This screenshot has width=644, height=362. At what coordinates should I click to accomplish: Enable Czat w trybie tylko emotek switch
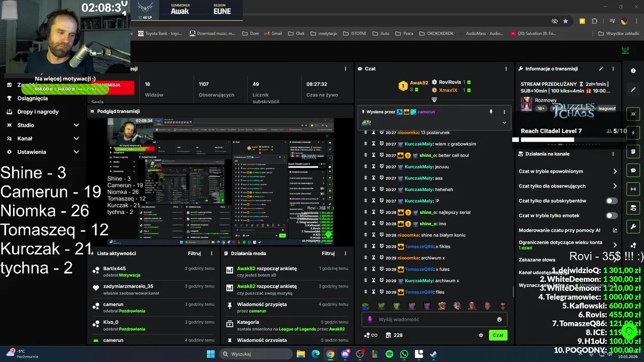pyautogui.click(x=611, y=216)
